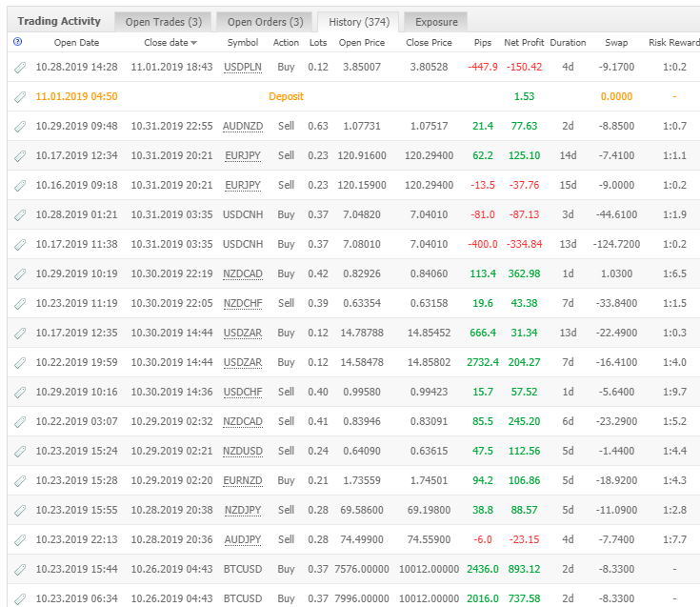Open EURJPY link for trade opened 10.16.2019

point(243,185)
